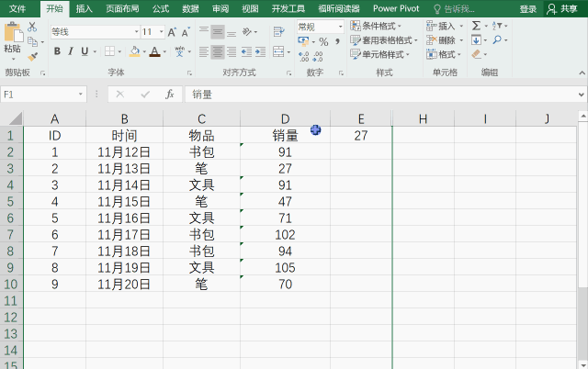Switch to the 插入 ribbon tab
Image resolution: width=588 pixels, height=369 pixels.
click(x=84, y=8)
